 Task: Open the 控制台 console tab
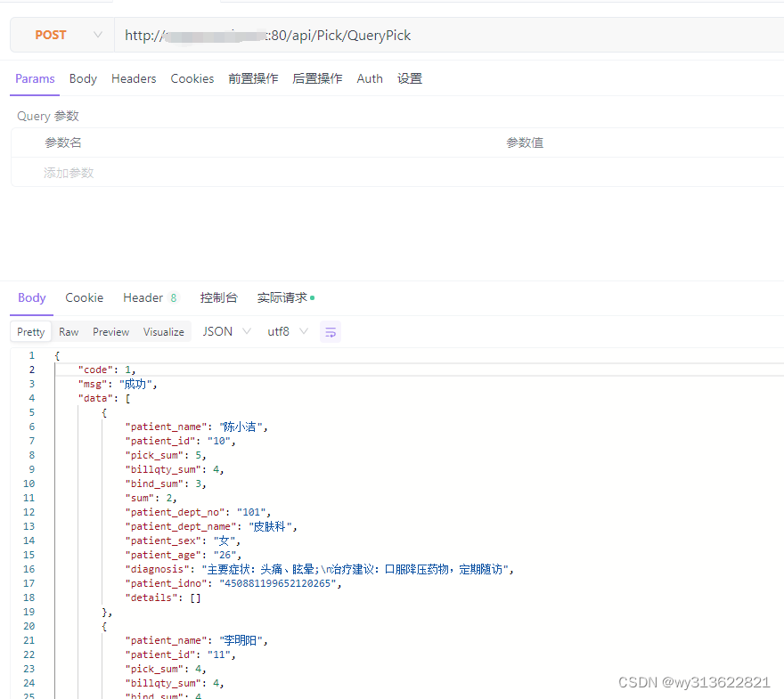219,297
